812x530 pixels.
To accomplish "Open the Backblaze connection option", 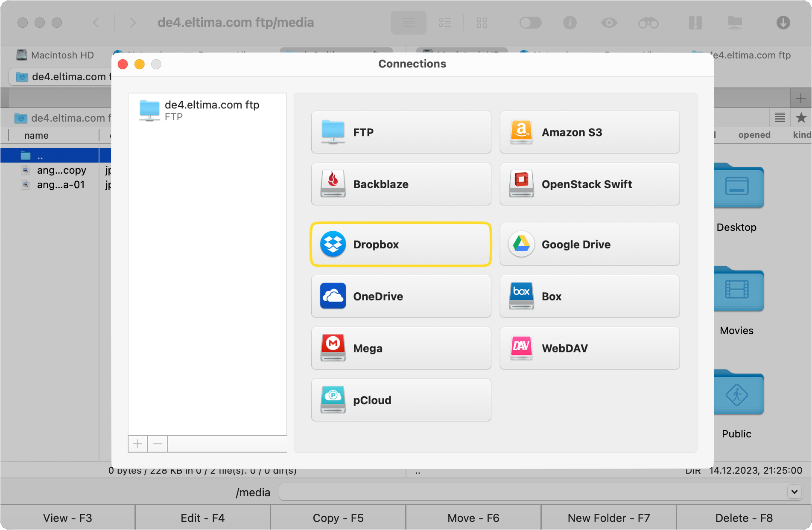I will point(400,184).
